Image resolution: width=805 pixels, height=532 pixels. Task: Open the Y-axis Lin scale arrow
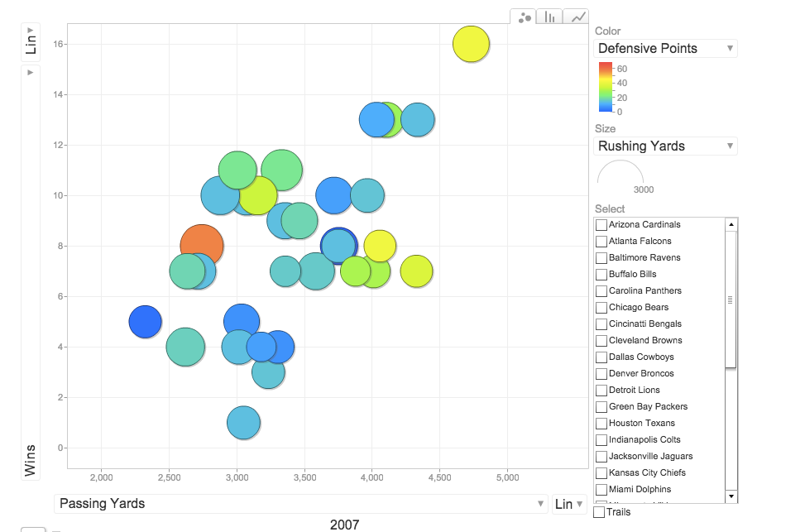click(31, 31)
